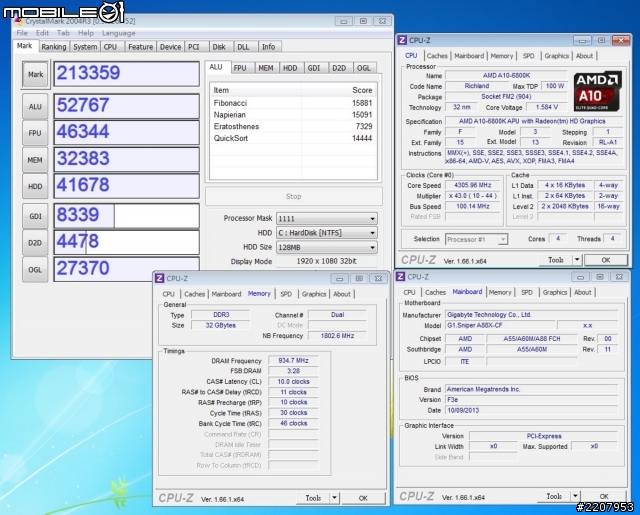
Task: Open About tab in top CPU-Z window
Action: coord(584,56)
